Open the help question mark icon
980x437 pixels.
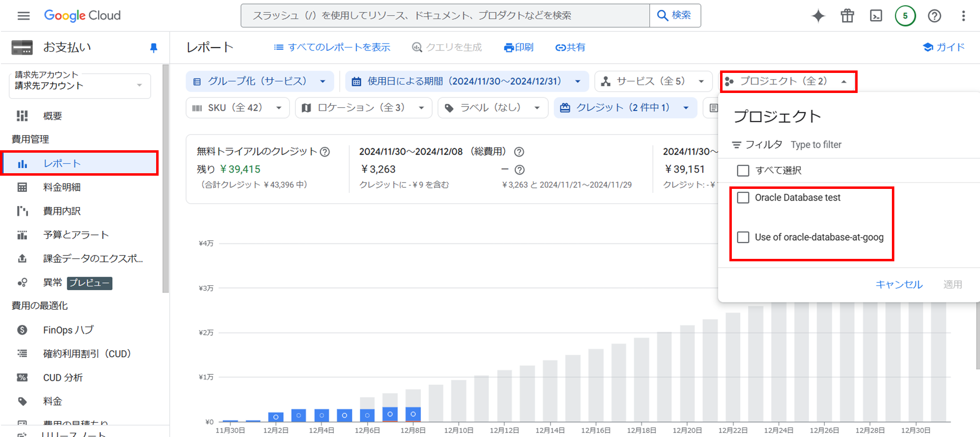click(x=934, y=16)
